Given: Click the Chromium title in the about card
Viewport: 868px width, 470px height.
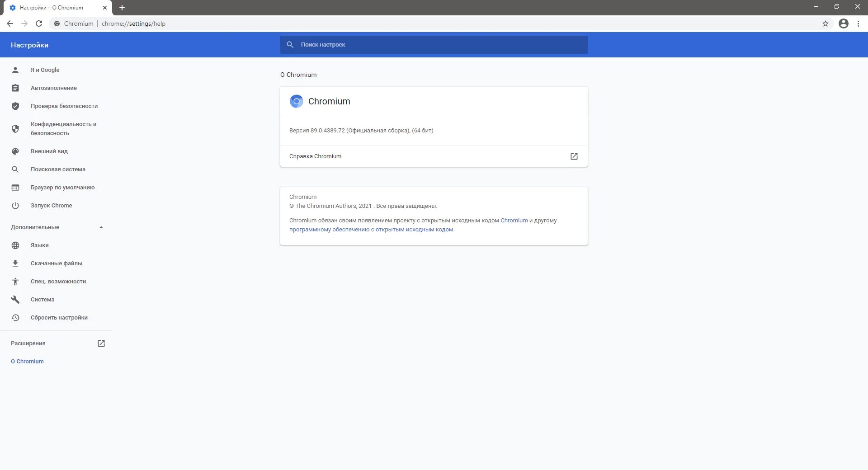Looking at the screenshot, I should coord(329,101).
